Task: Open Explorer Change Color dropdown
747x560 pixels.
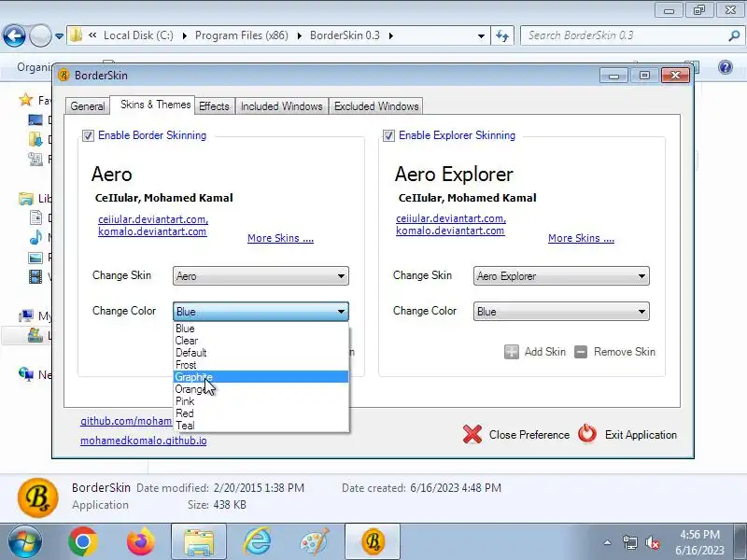Action: click(x=561, y=312)
